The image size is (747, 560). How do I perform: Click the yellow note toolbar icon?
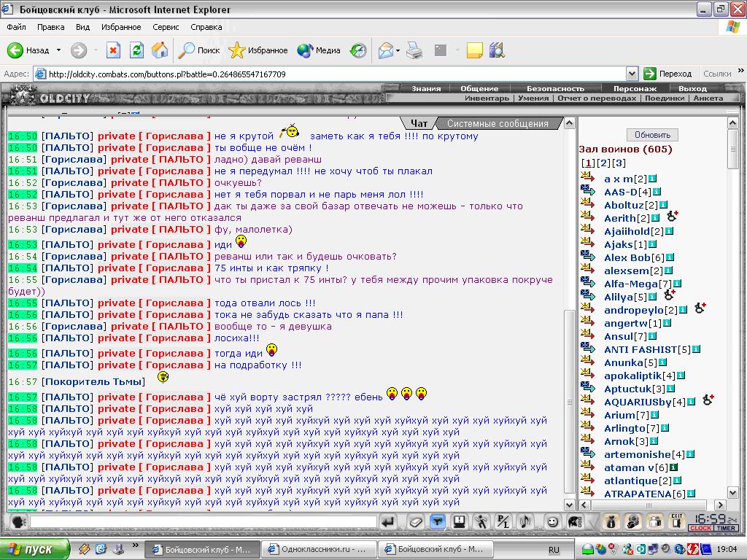pyautogui.click(x=474, y=50)
